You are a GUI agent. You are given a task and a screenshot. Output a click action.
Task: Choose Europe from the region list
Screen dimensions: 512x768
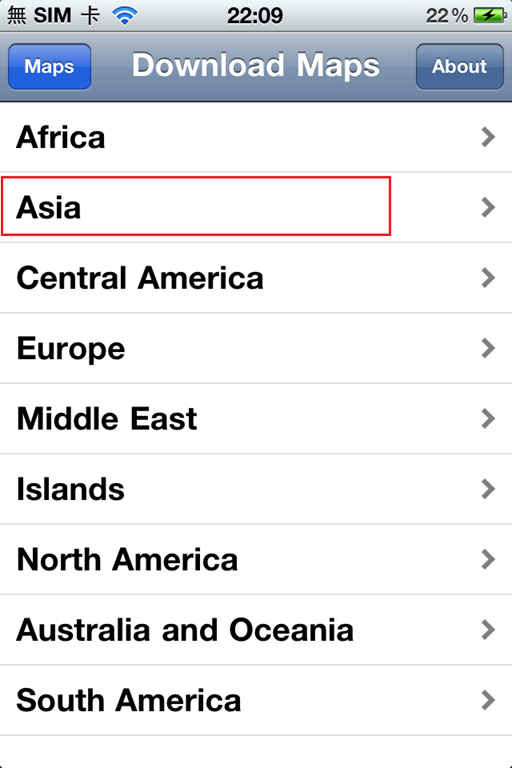click(256, 348)
